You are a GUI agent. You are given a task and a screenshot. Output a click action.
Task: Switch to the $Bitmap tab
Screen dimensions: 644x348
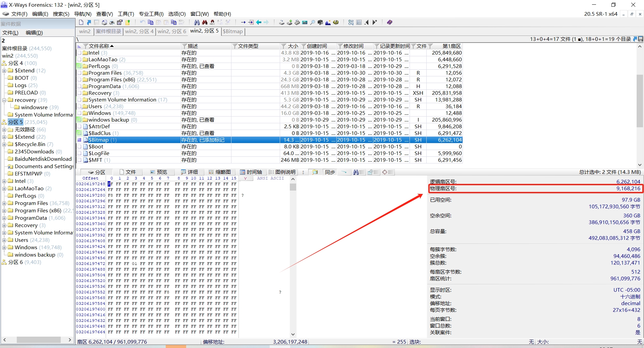(x=233, y=31)
